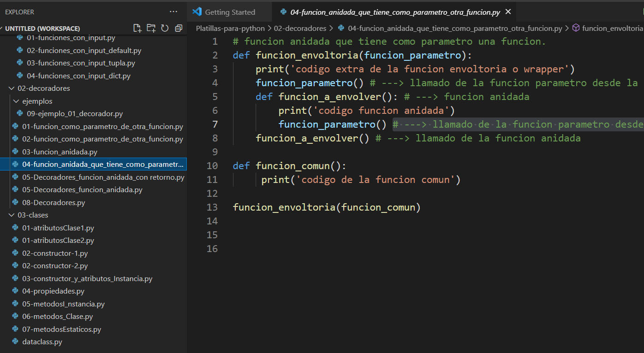Click the symbol icon beside funcion_envoltoria breadcrumb
This screenshot has height=353, width=644.
click(576, 28)
